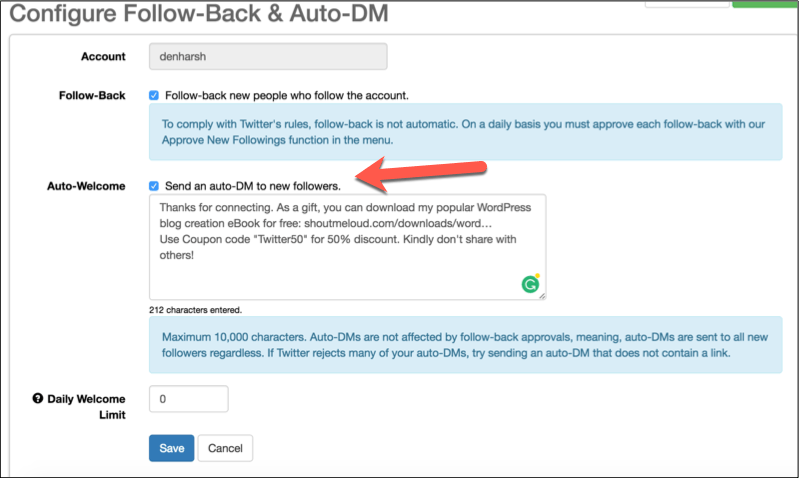799x478 pixels.
Task: Click the Daily Welcome Limit input box
Action: (189, 399)
